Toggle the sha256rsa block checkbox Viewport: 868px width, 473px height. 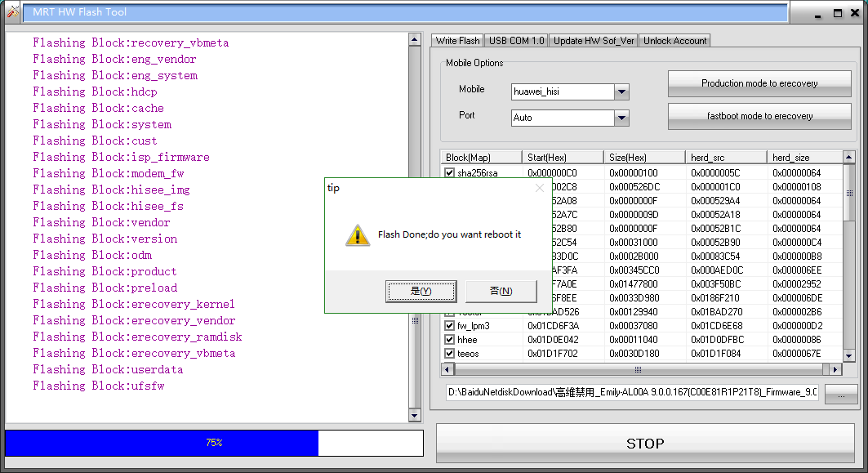pos(449,173)
